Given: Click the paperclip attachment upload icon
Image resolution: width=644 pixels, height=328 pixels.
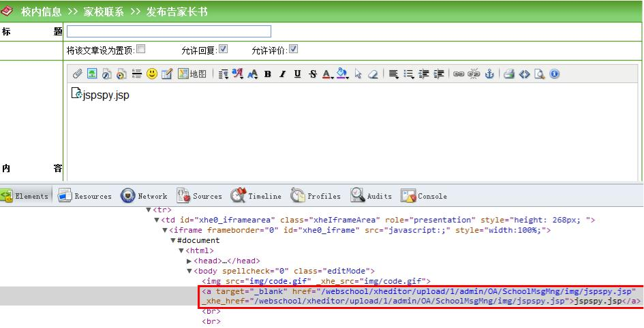Looking at the screenshot, I should pos(77,73).
